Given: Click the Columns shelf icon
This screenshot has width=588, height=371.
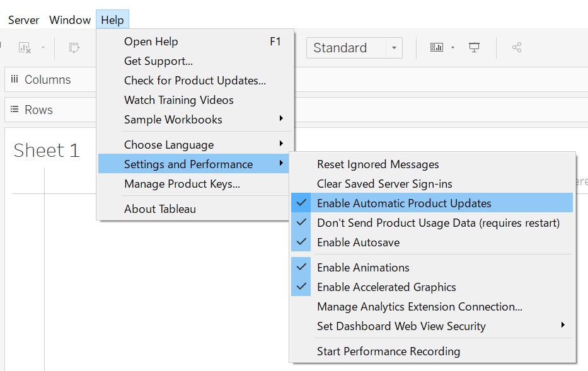Looking at the screenshot, I should point(14,80).
